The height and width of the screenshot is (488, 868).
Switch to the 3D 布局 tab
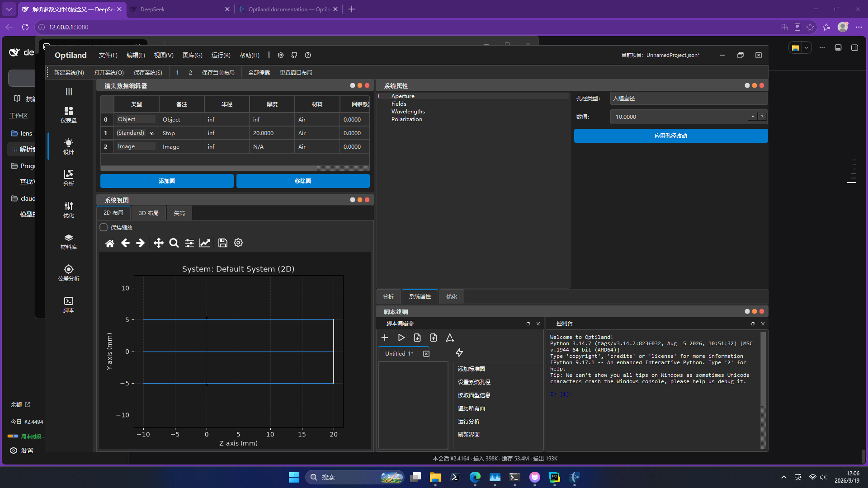(x=149, y=213)
